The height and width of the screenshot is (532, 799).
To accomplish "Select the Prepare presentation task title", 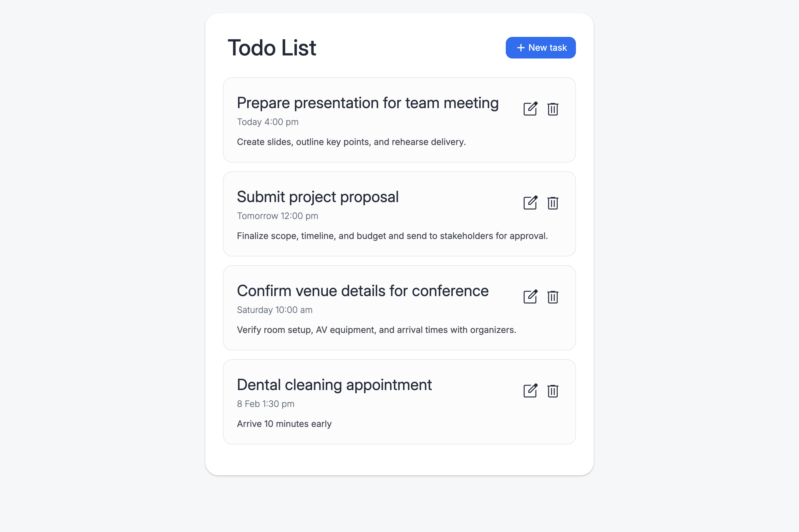I will pos(367,103).
